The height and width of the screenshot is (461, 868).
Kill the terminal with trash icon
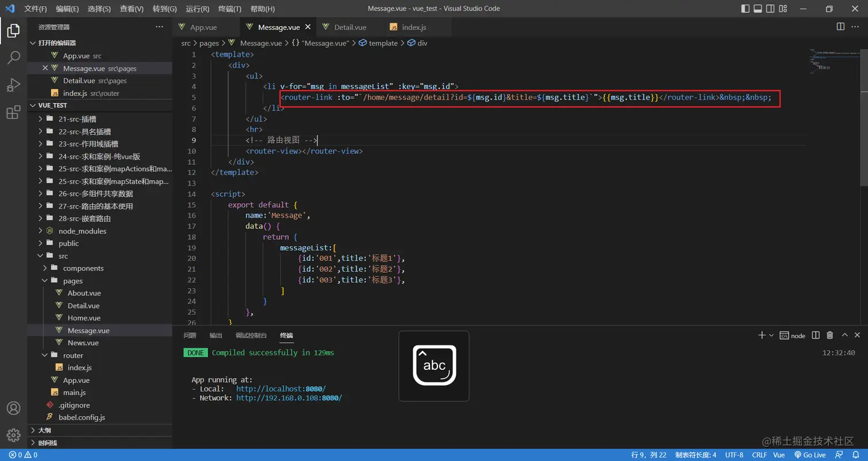click(x=830, y=335)
